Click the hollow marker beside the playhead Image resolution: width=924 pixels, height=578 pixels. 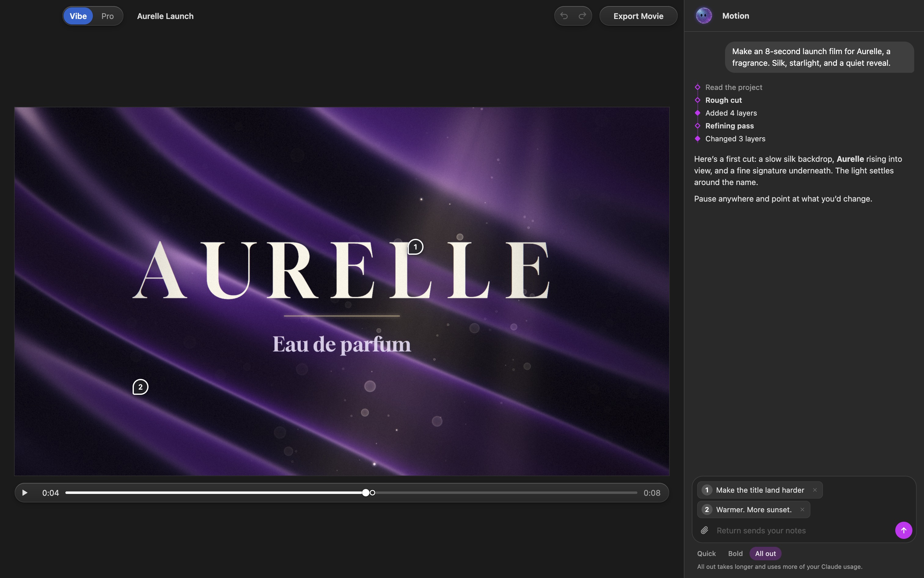(x=373, y=493)
